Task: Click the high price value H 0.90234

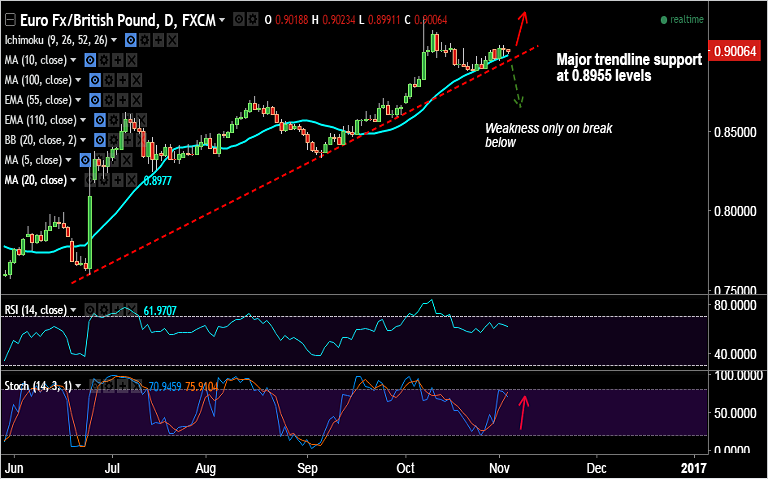Action: 335,20
